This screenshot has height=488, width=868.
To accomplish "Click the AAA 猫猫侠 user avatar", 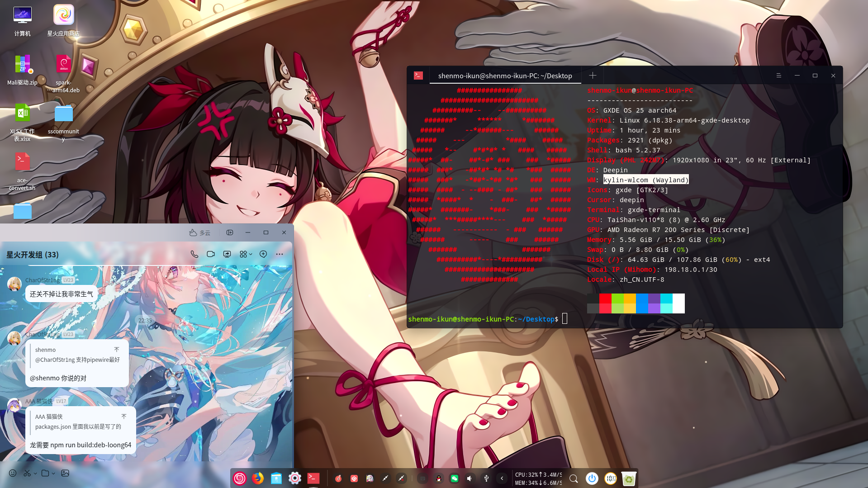I will (x=14, y=405).
